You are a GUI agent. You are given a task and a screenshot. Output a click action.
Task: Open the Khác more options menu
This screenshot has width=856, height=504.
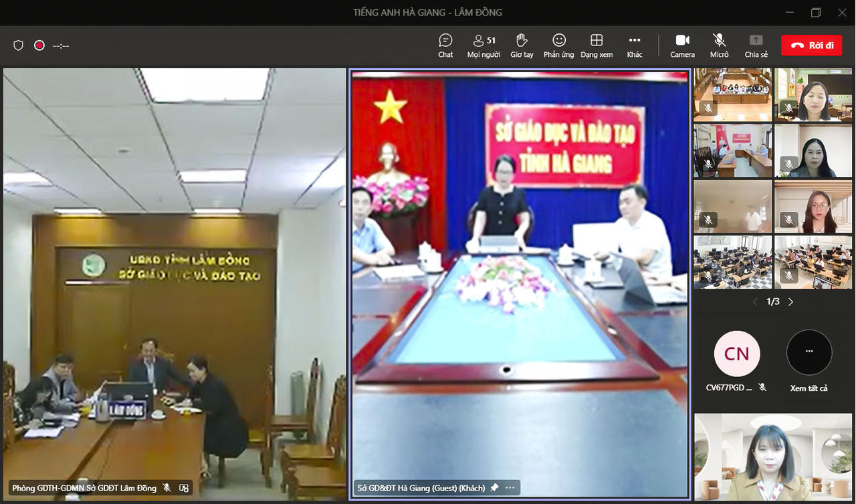coord(635,45)
